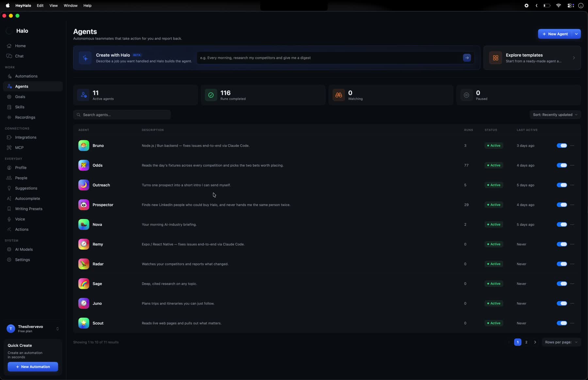Viewport: 588px width, 380px height.
Task: Open the Rows per page dropdown
Action: (x=561, y=342)
